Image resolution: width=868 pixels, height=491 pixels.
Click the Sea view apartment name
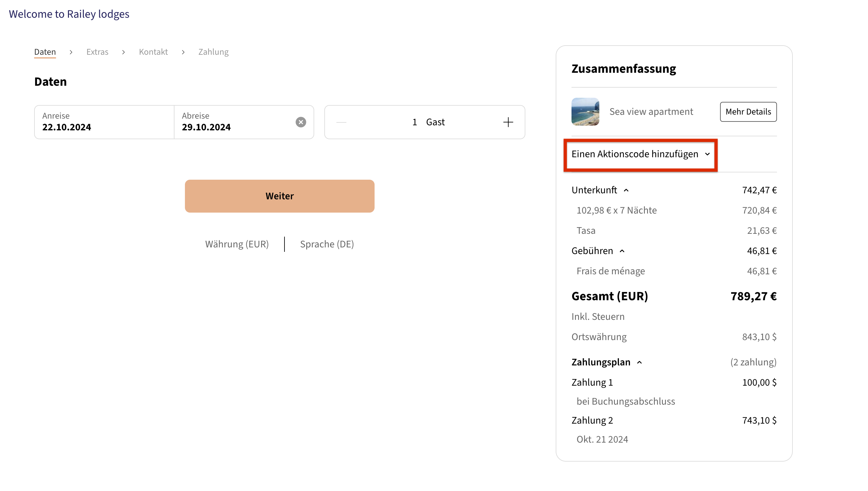click(651, 112)
